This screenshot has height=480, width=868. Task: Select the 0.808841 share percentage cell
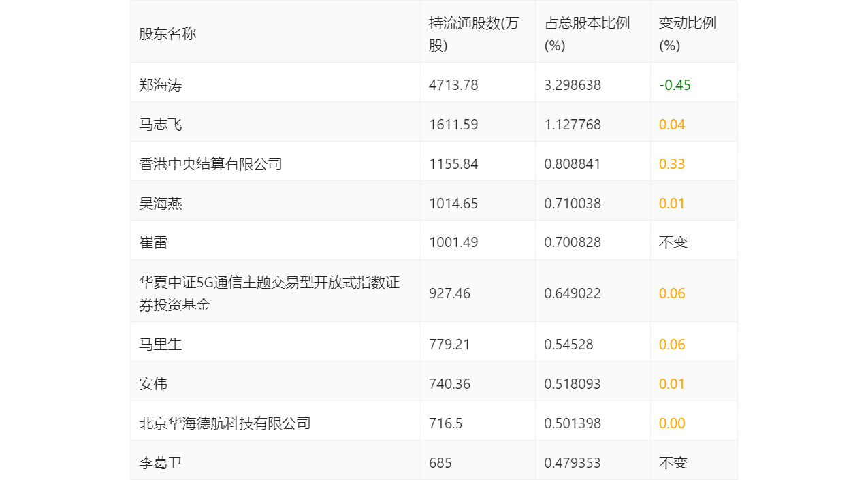[573, 164]
